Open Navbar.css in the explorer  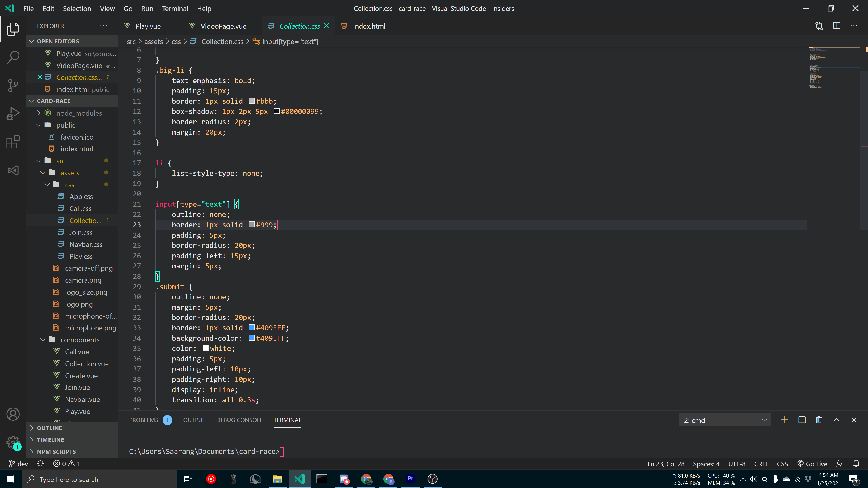86,244
